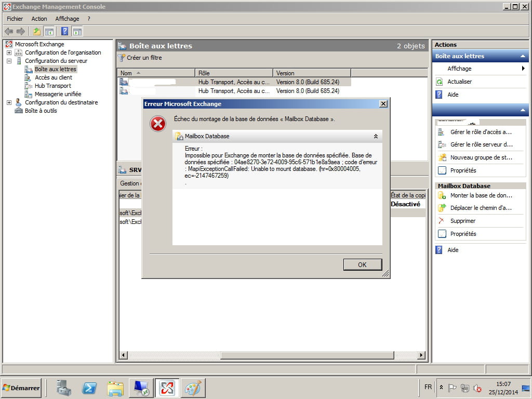This screenshot has height=399, width=532.
Task: Click Propriétés under Nouveau groupe de st...
Action: point(463,170)
